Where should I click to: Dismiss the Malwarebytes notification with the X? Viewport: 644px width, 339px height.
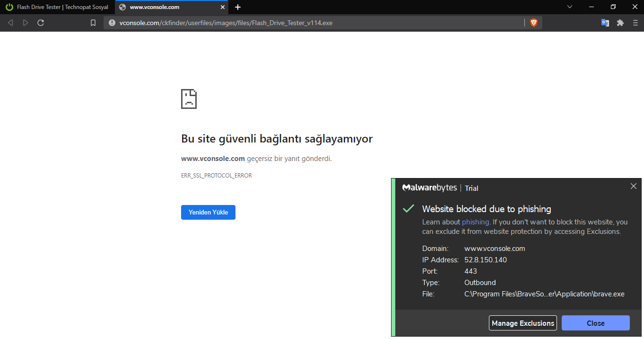634,186
